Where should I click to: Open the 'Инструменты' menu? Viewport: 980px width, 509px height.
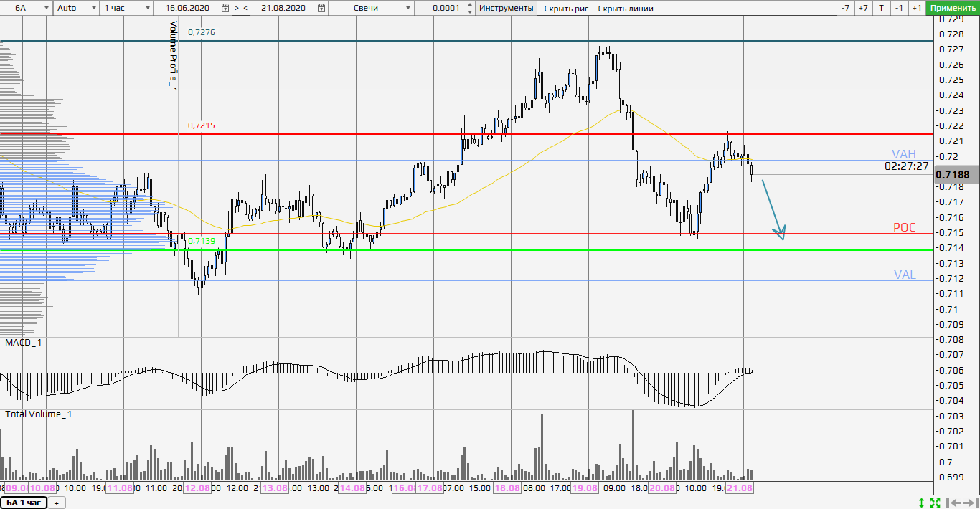click(506, 8)
